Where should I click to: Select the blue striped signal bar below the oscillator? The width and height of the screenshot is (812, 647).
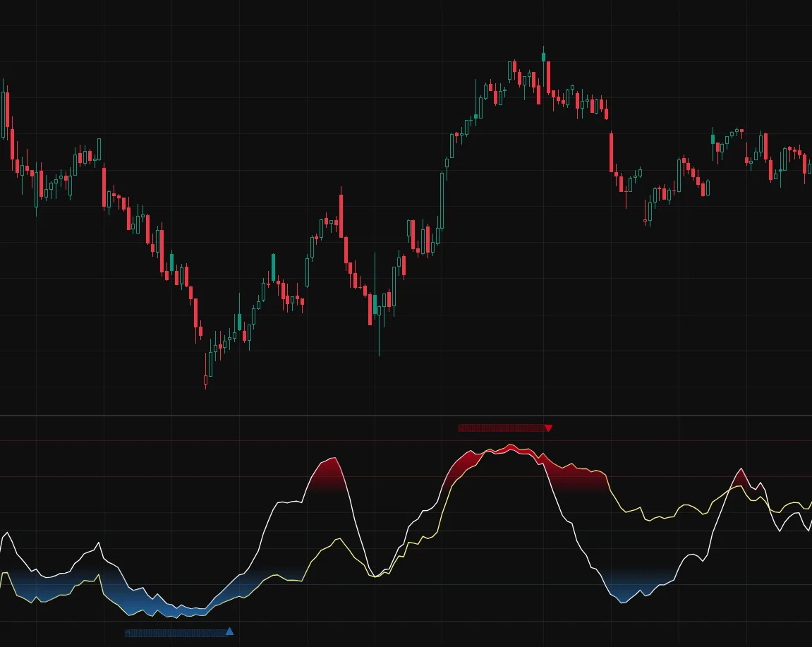176,633
